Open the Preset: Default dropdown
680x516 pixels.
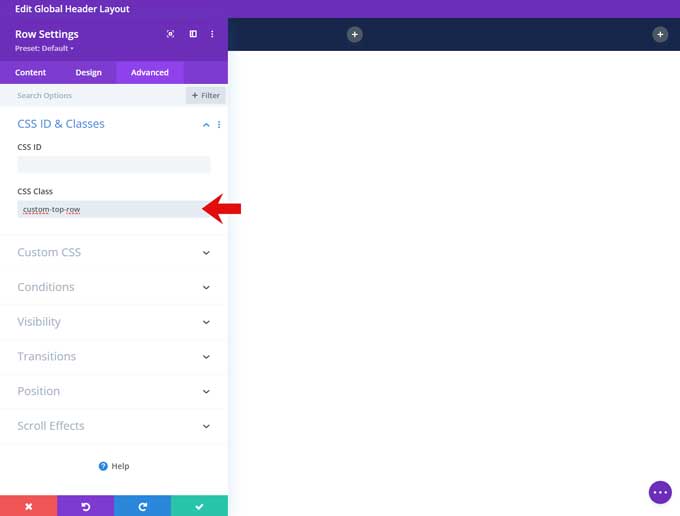click(x=44, y=48)
